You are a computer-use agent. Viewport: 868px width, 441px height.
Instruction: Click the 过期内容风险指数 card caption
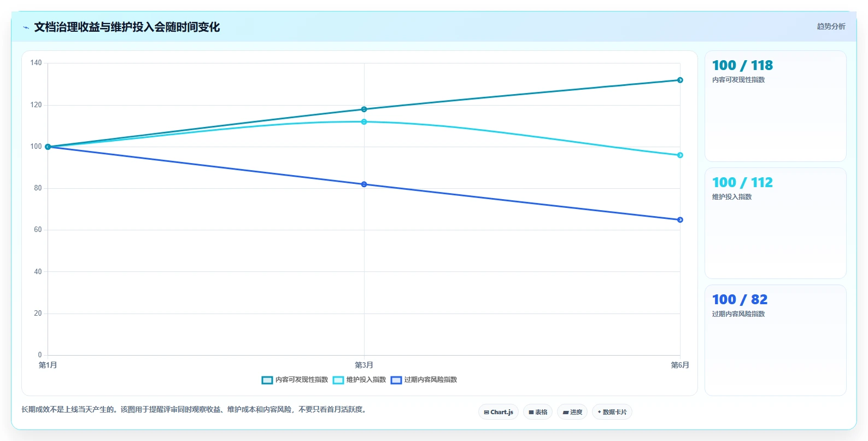(x=738, y=314)
